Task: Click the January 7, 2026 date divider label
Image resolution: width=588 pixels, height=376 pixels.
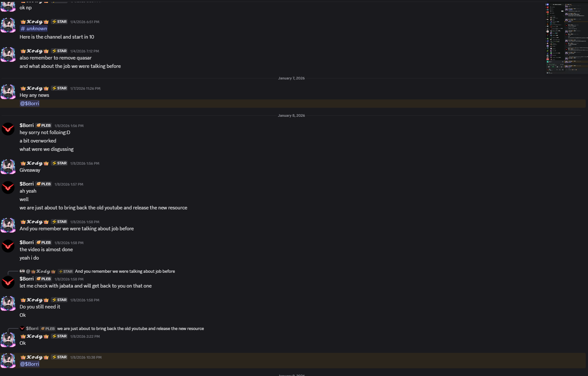Action: [291, 78]
